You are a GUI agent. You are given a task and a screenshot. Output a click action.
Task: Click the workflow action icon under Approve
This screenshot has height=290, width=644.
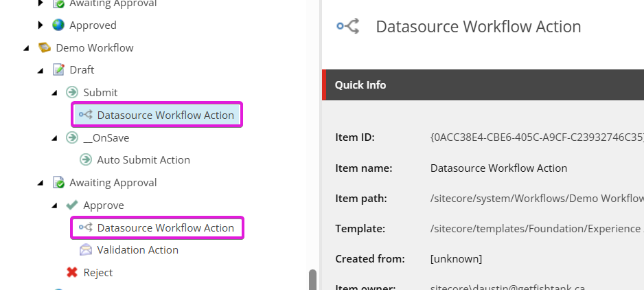86,227
